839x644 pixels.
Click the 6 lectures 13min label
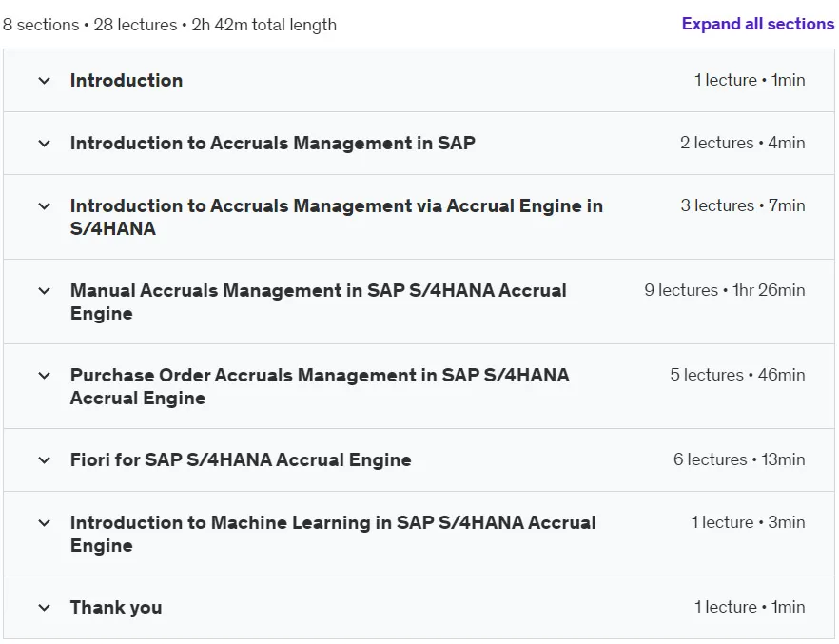[x=739, y=459]
